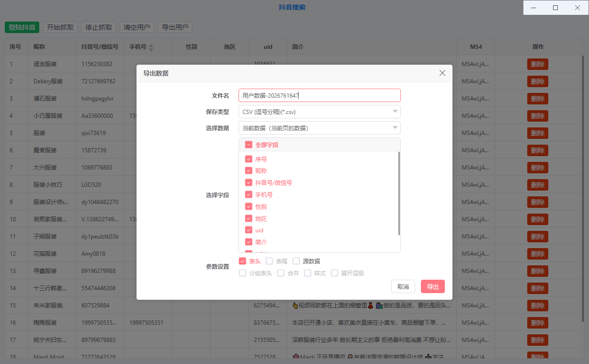Screen dimensions: 589x364
Task: Open the 选择数据 当前数据 dropdown
Action: [319, 128]
